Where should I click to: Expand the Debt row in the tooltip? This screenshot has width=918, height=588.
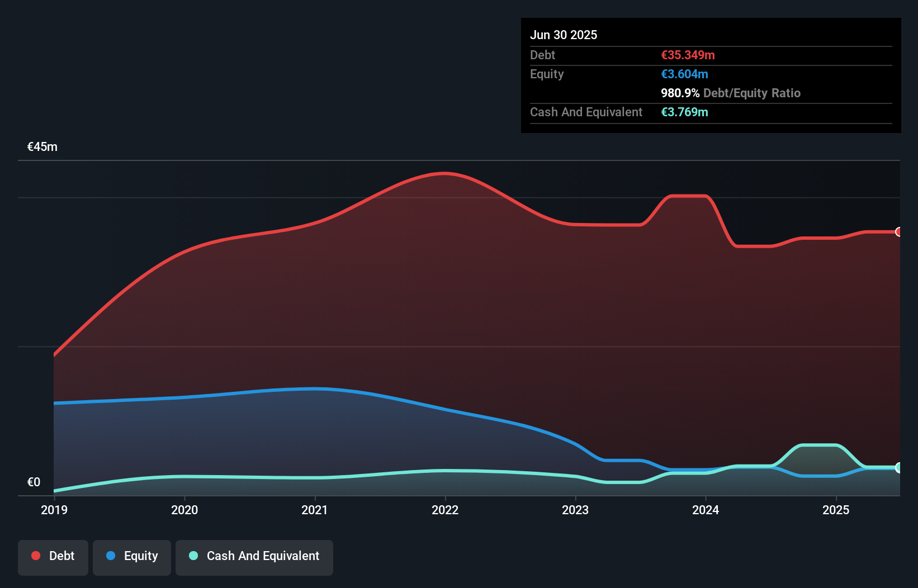click(542, 55)
